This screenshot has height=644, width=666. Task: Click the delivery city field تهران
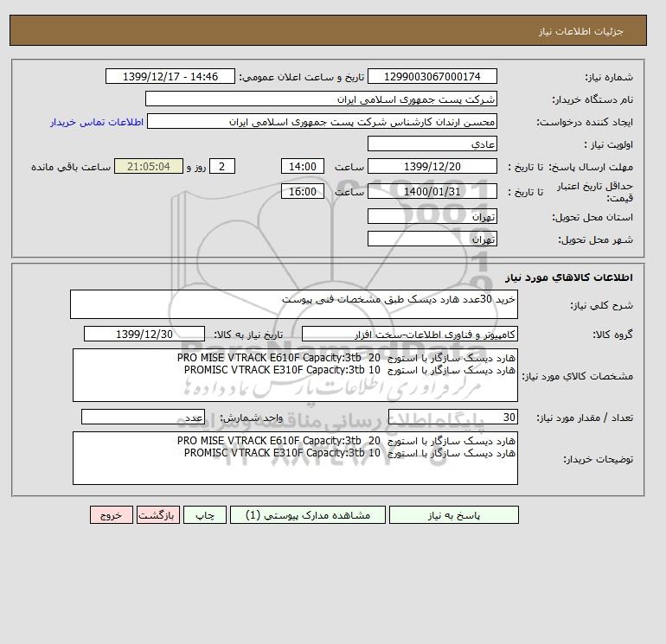click(x=432, y=239)
